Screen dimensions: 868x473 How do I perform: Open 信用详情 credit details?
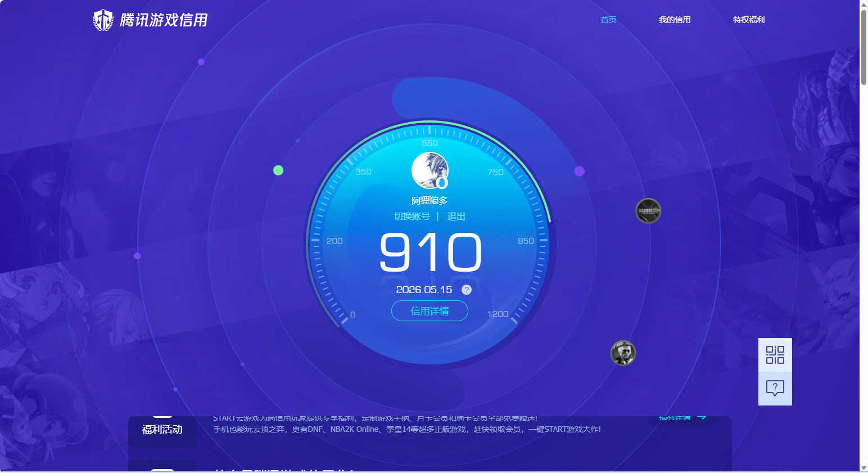pos(430,311)
